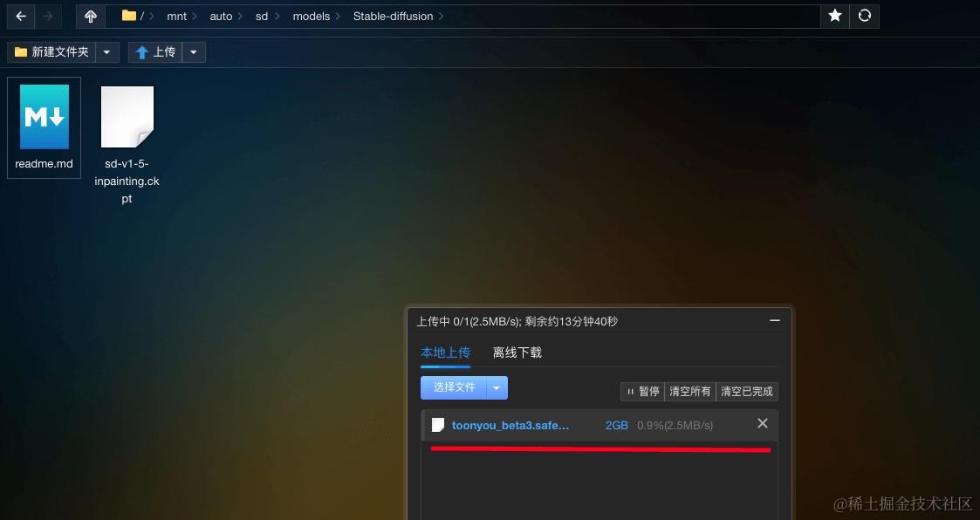Screen dimensions: 980x520
Task: Navigate to sd in the path bar
Action: click(262, 17)
